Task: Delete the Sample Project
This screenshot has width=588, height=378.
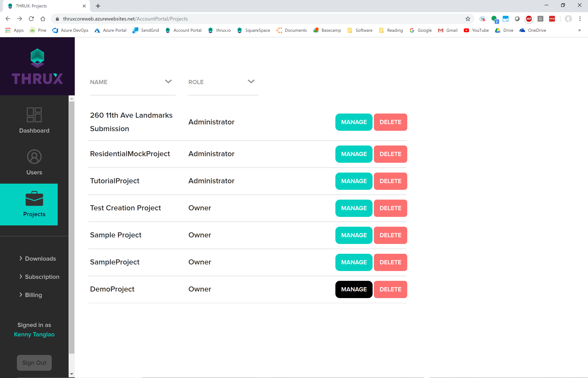Action: [390, 235]
